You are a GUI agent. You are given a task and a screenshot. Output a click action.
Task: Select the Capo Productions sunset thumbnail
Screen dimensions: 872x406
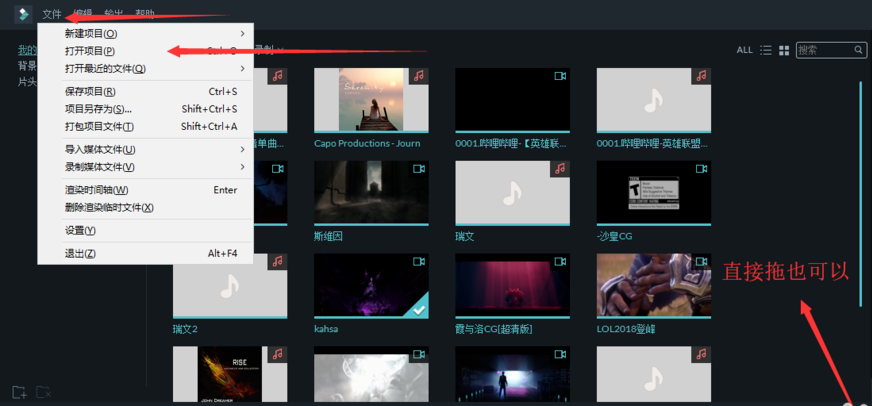click(371, 100)
